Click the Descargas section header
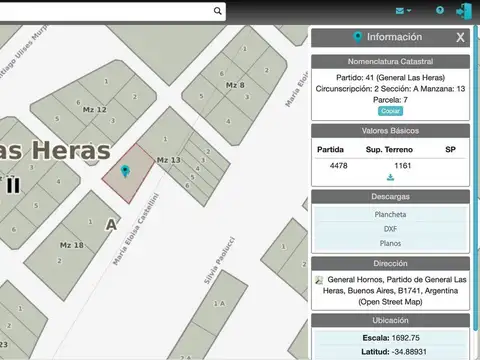 [x=390, y=197]
